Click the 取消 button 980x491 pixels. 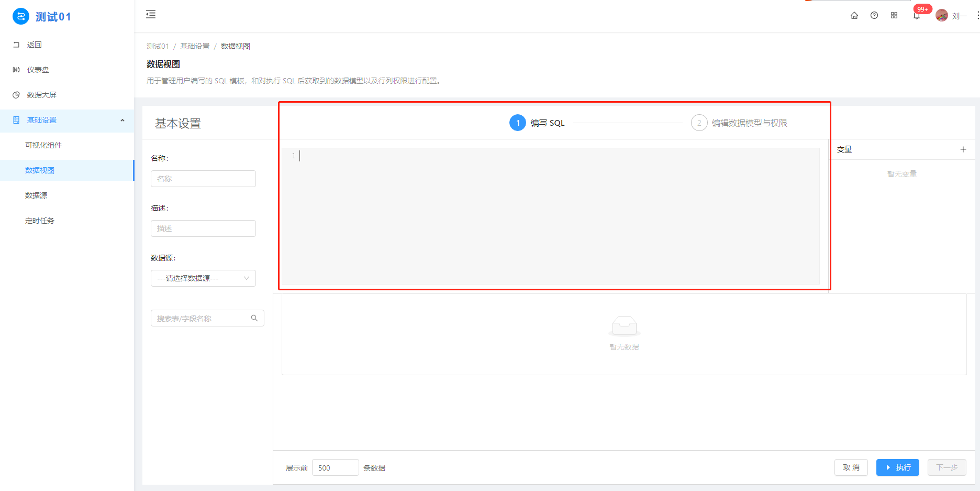tap(851, 467)
